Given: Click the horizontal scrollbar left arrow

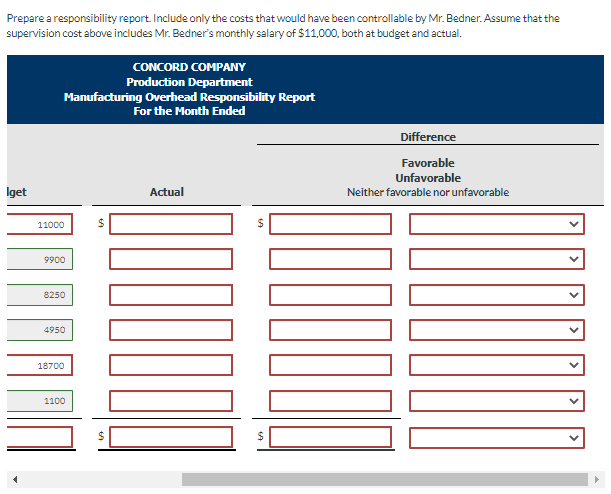Looking at the screenshot, I should pyautogui.click(x=15, y=480).
